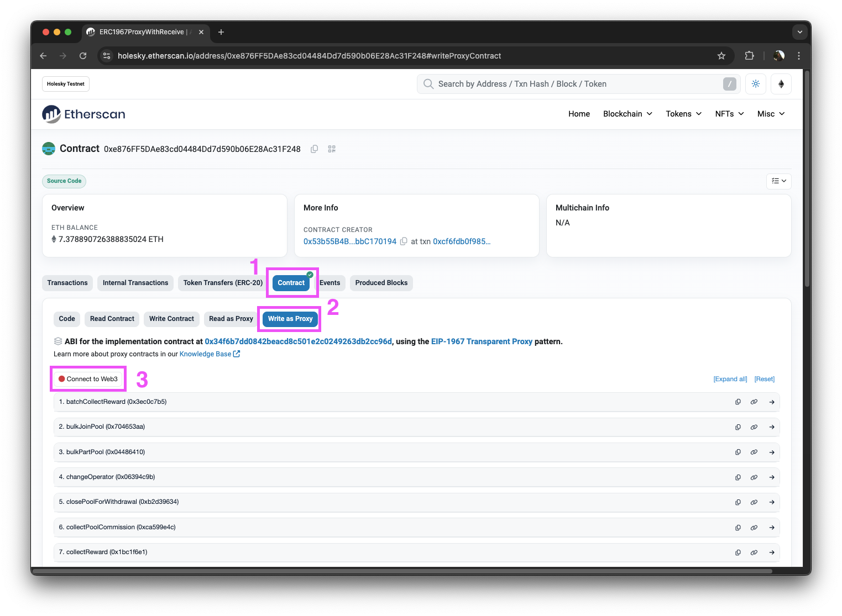
Task: Open the NFTs dropdown menu
Action: (x=729, y=114)
